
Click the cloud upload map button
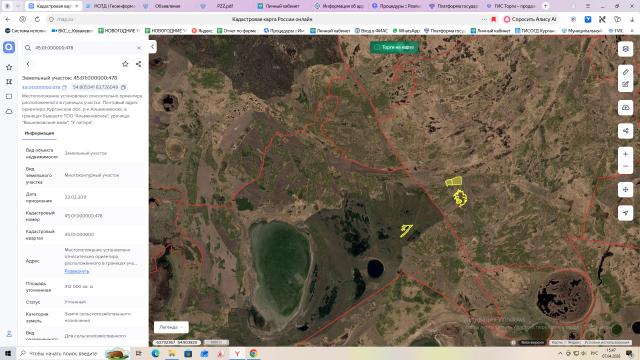click(x=625, y=108)
